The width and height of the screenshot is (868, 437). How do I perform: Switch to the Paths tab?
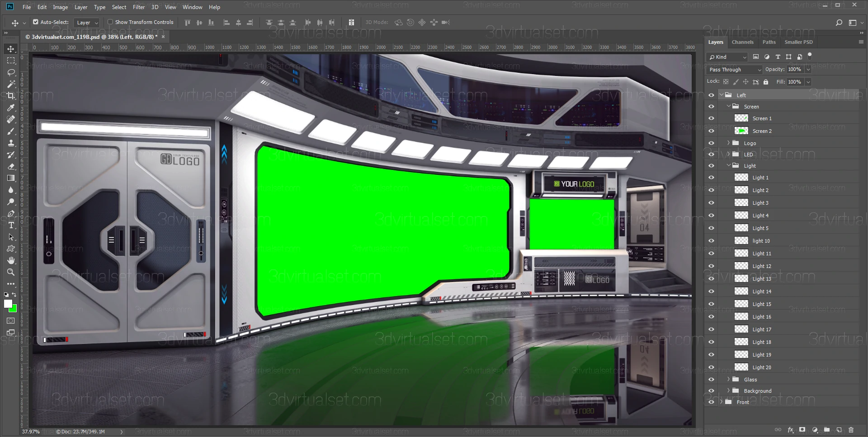(x=769, y=42)
